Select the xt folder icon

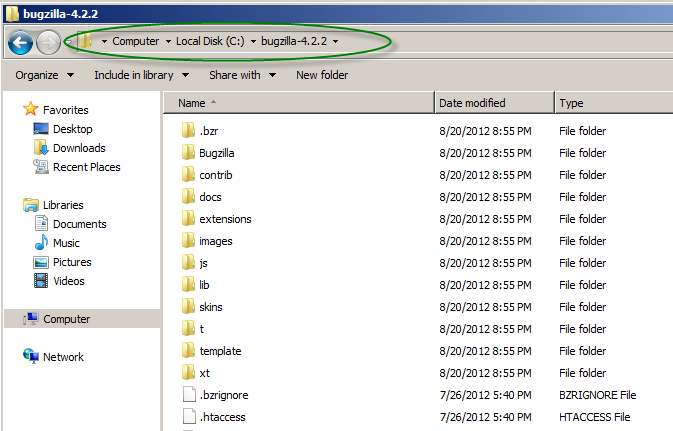tap(188, 372)
